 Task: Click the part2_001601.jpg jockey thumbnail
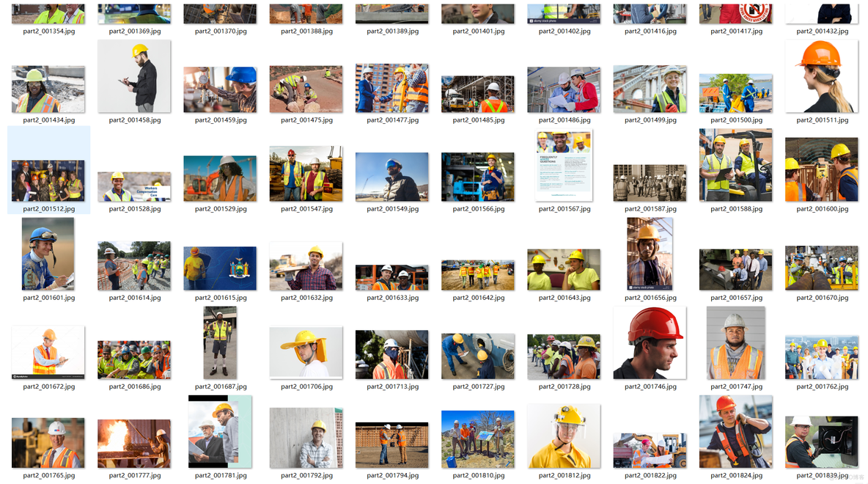[x=48, y=254]
